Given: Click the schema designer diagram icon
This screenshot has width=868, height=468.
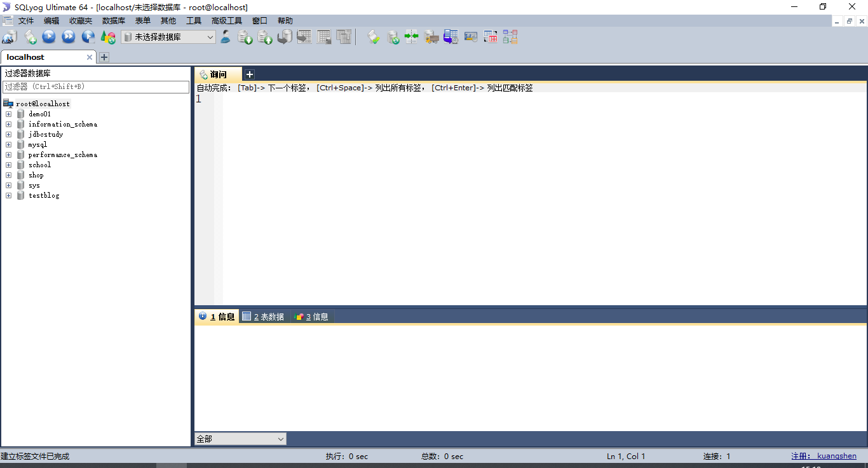Looking at the screenshot, I should pyautogui.click(x=510, y=37).
